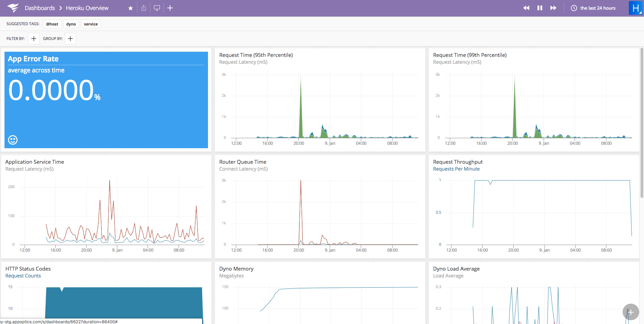Open the share dashboard icon
644x324 pixels.
[x=143, y=8]
